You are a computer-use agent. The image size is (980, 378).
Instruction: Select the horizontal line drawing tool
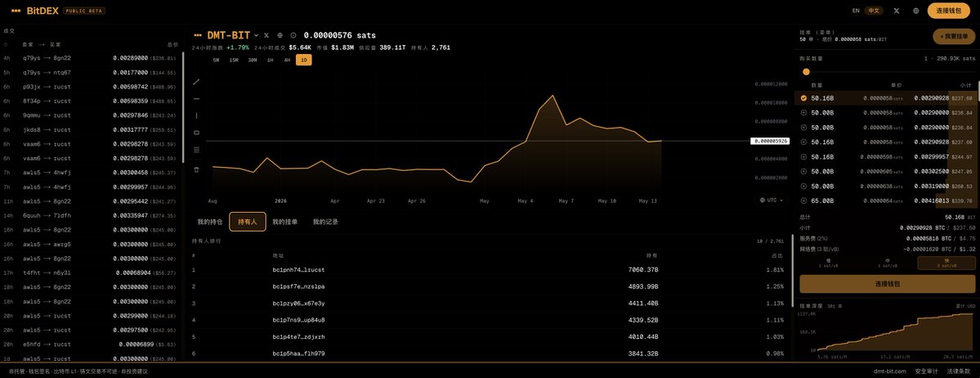click(196, 99)
